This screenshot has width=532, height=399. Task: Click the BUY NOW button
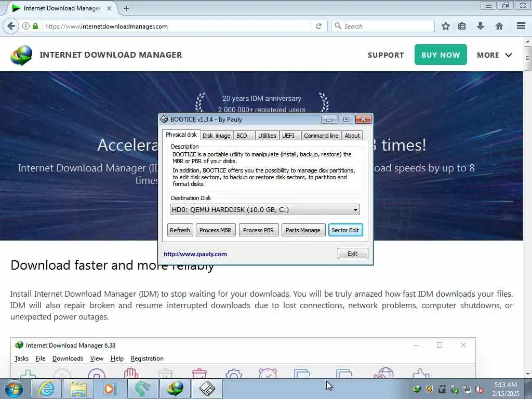[441, 55]
